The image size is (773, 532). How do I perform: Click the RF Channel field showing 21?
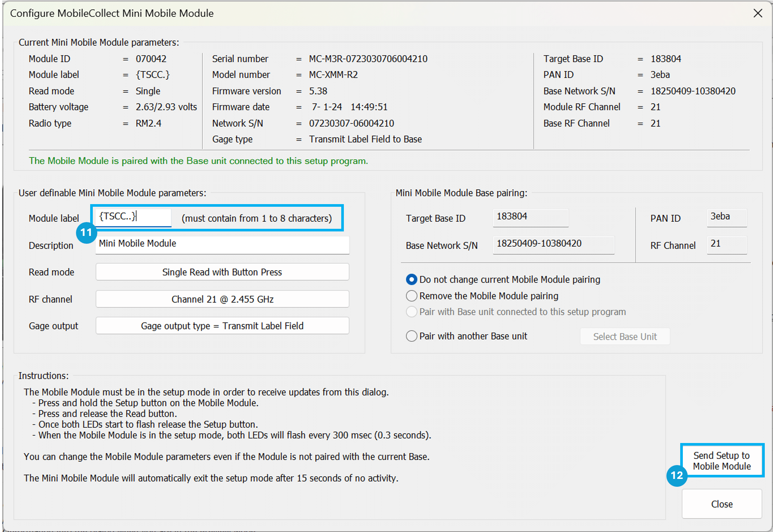(726, 244)
